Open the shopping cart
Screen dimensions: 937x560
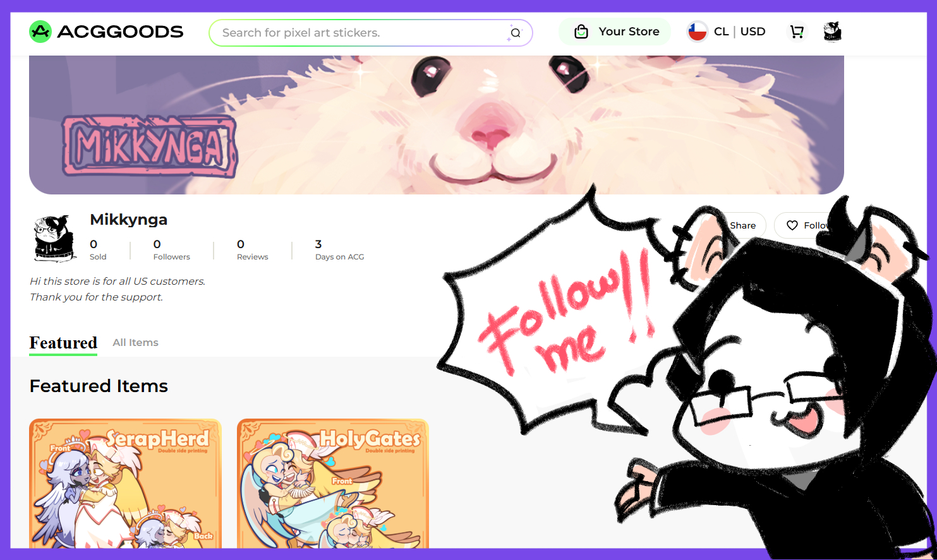click(797, 32)
